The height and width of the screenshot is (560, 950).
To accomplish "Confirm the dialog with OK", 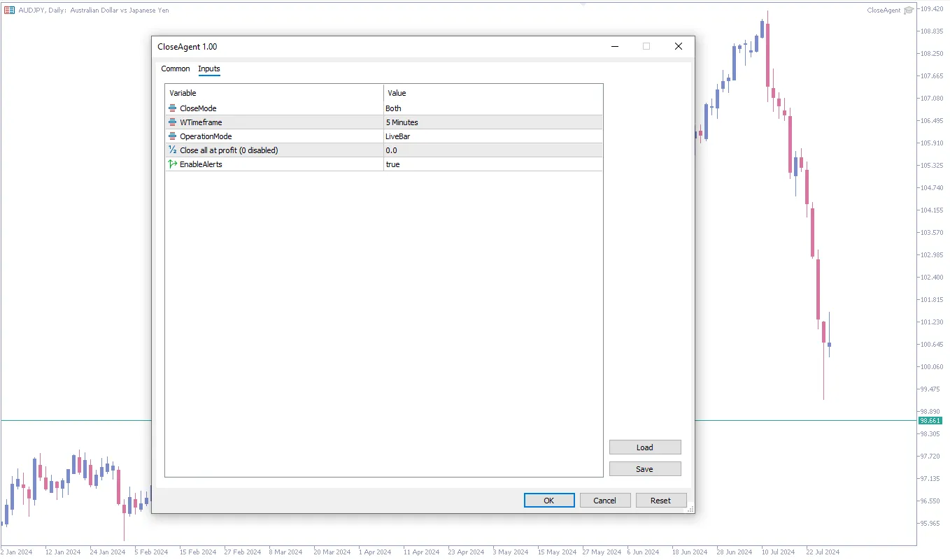I will coord(549,501).
